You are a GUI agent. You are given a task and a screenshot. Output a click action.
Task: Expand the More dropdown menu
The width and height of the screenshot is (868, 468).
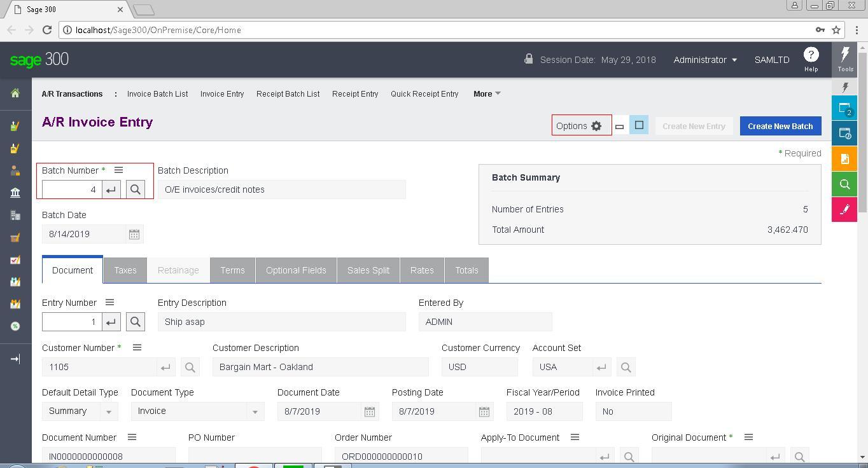point(487,93)
